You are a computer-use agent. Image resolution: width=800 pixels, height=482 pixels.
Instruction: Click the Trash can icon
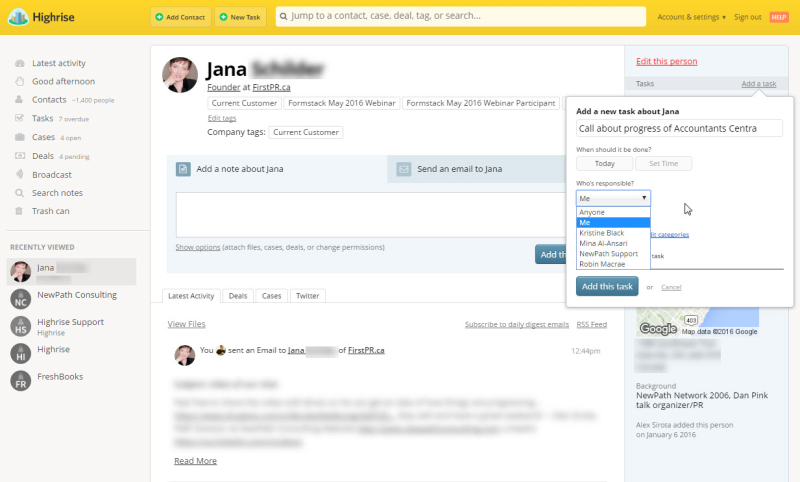[19, 211]
